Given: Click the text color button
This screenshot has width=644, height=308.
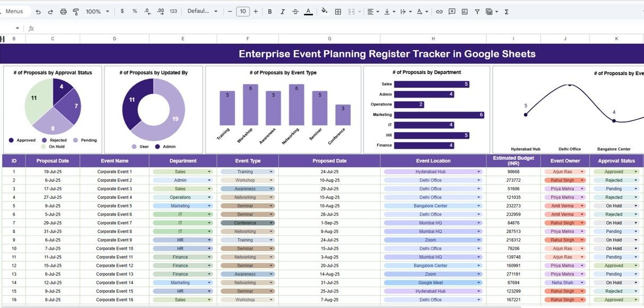Looking at the screenshot, I should (x=308, y=12).
